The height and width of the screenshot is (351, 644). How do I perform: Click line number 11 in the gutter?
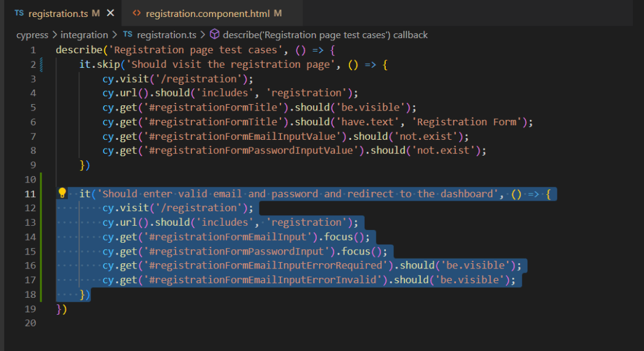pos(30,194)
